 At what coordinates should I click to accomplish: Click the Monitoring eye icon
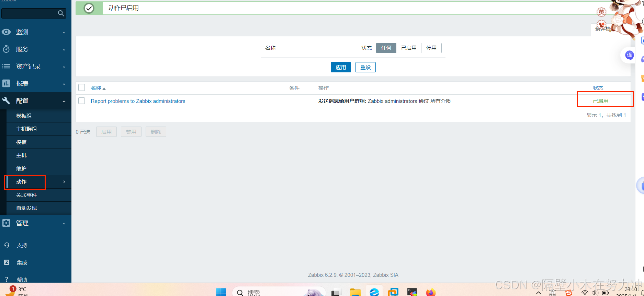point(6,32)
